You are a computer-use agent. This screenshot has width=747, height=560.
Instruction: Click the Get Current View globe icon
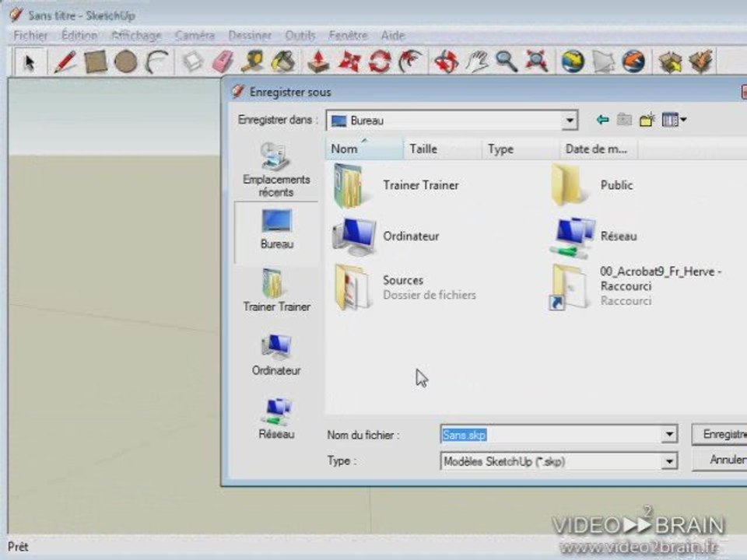[573, 62]
